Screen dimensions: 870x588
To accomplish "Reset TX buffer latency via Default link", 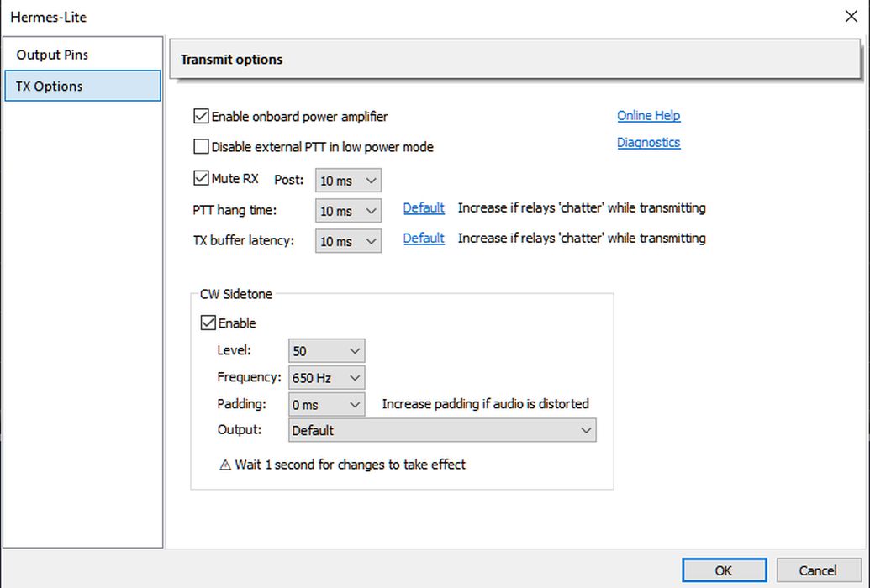I will 424,239.
